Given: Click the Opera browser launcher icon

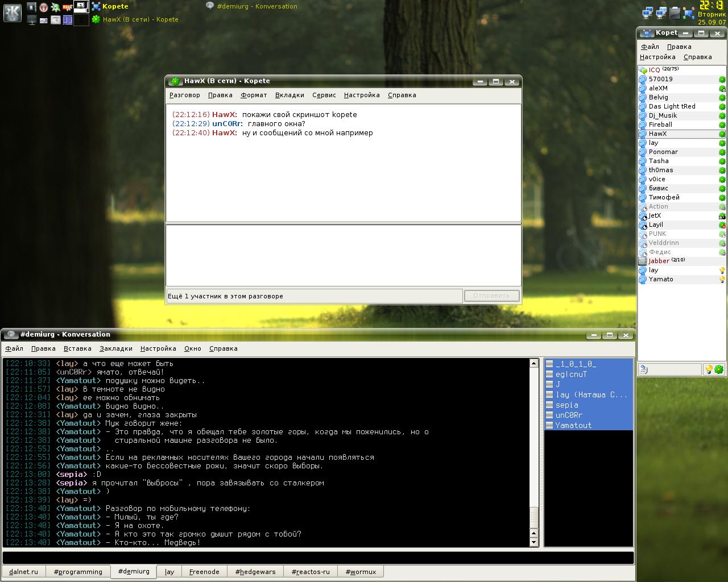Looking at the screenshot, I should [43, 7].
